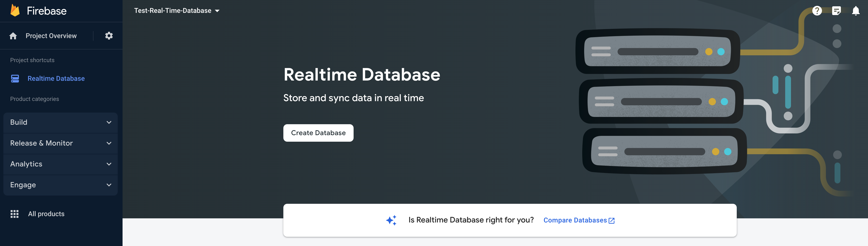Click the Realtime Database sidebar icon

tap(15, 78)
